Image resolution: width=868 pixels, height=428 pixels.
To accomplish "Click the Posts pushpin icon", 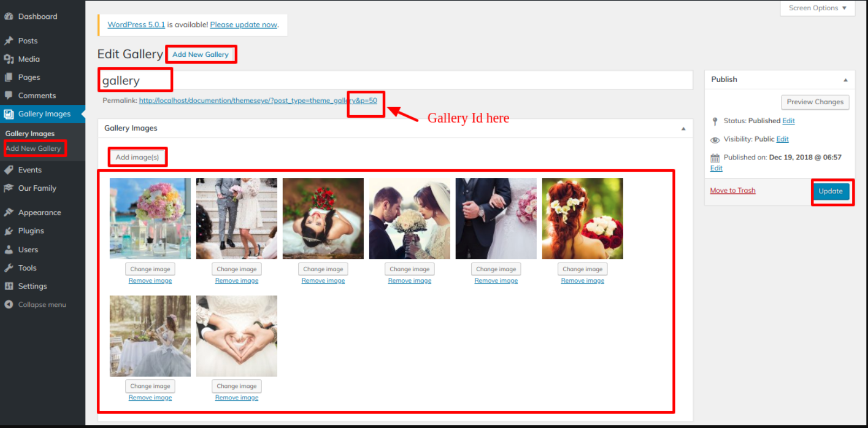I will click(x=9, y=41).
